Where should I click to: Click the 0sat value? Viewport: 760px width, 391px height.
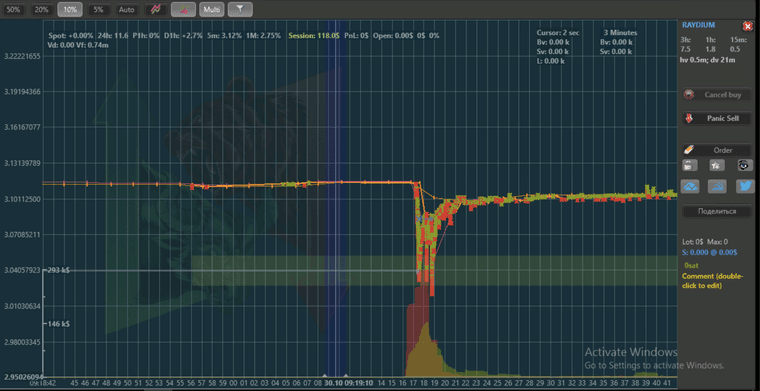click(691, 266)
